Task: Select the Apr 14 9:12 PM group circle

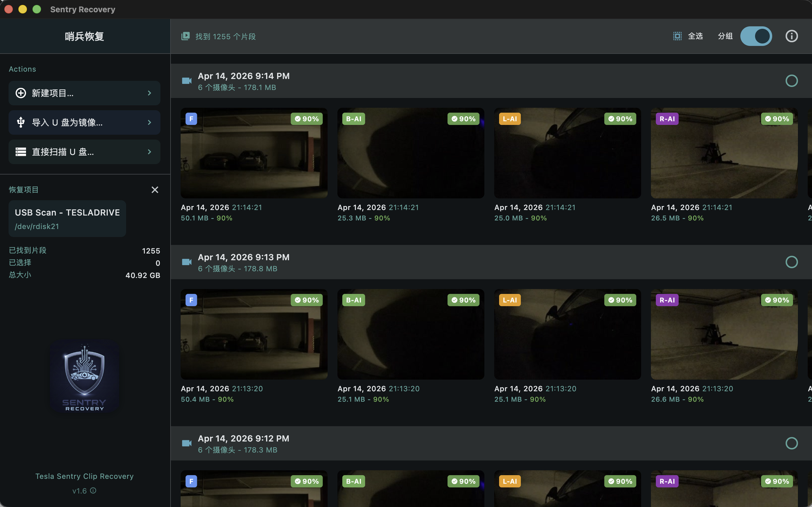Action: (x=791, y=443)
